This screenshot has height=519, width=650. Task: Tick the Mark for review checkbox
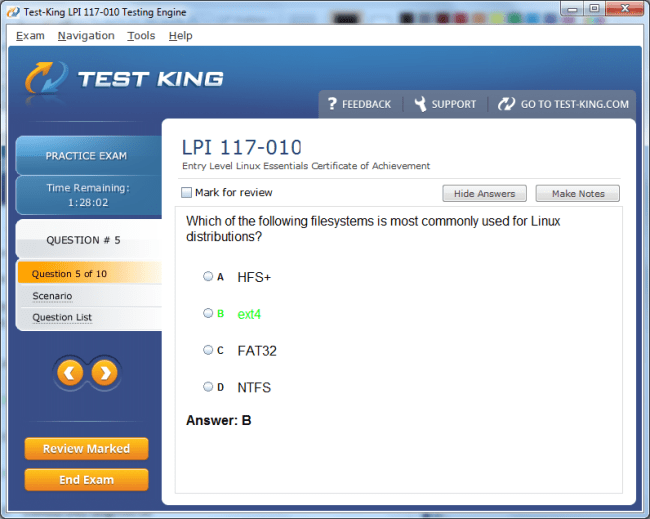[x=187, y=192]
